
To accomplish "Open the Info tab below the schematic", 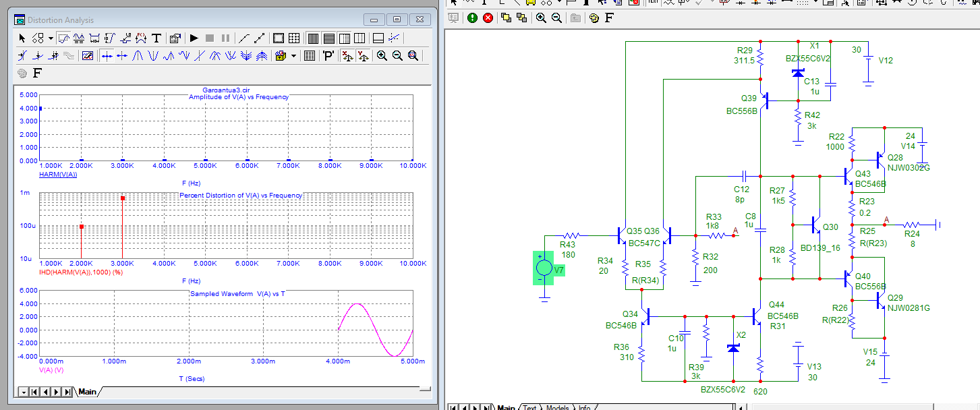I will [x=584, y=407].
